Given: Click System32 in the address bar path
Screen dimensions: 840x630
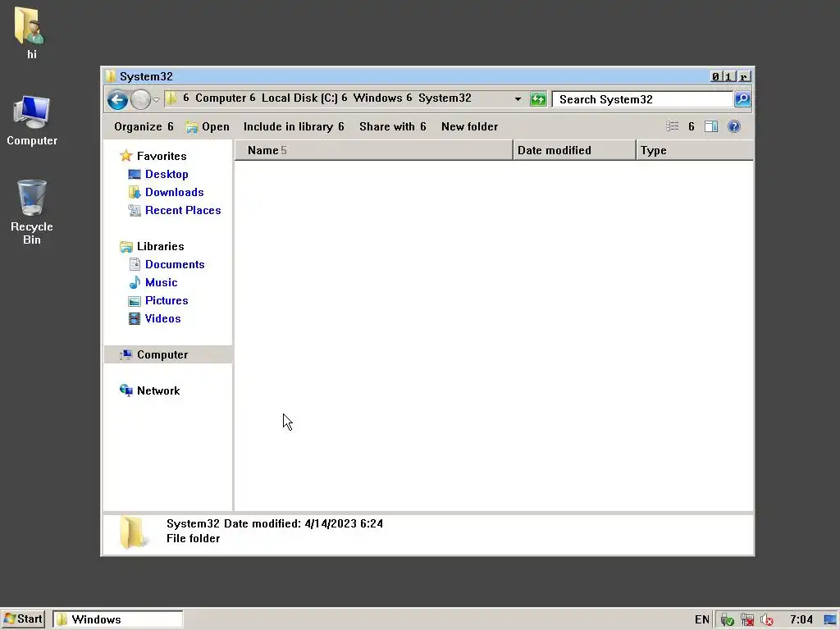Looking at the screenshot, I should coord(445,98).
